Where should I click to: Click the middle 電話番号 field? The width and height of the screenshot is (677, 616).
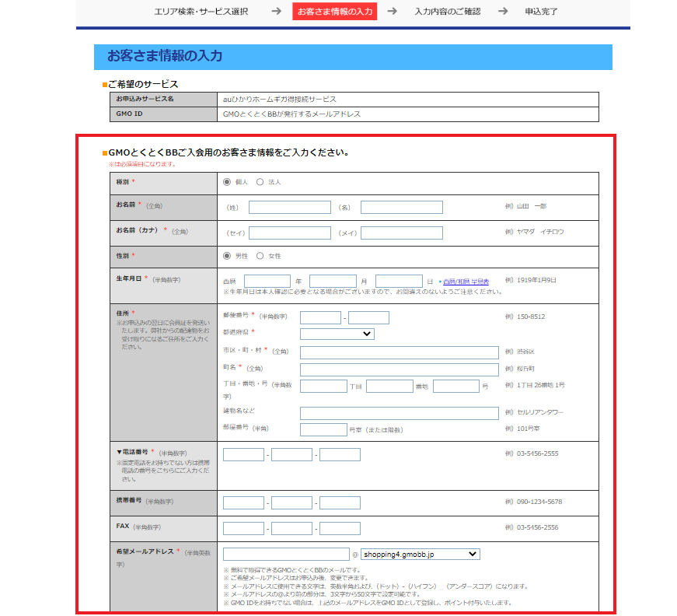292,454
